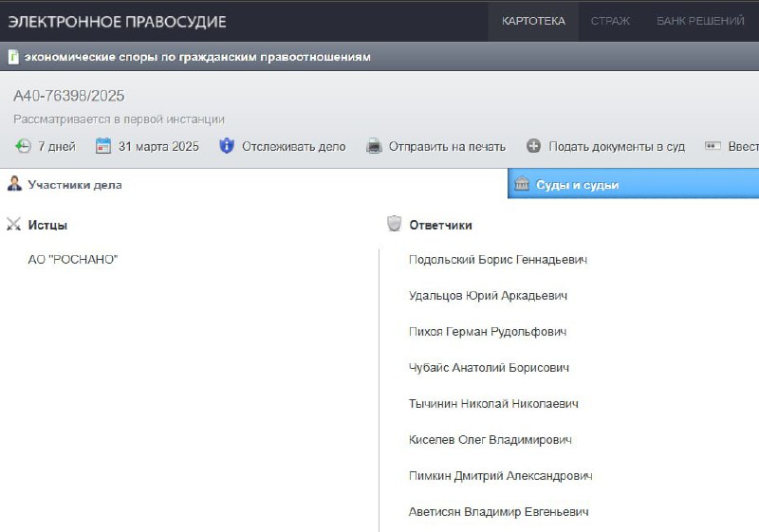Image resolution: width=759 pixels, height=532 pixels.
Task: Click the date 31 марта 2025
Action: [x=158, y=147]
